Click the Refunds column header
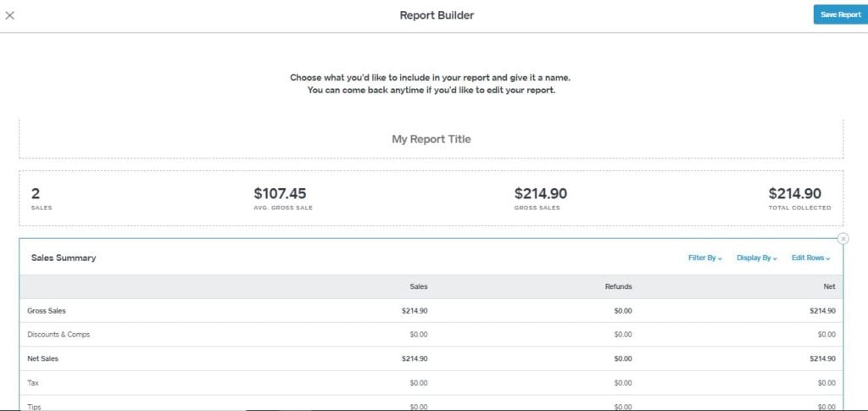 (618, 286)
